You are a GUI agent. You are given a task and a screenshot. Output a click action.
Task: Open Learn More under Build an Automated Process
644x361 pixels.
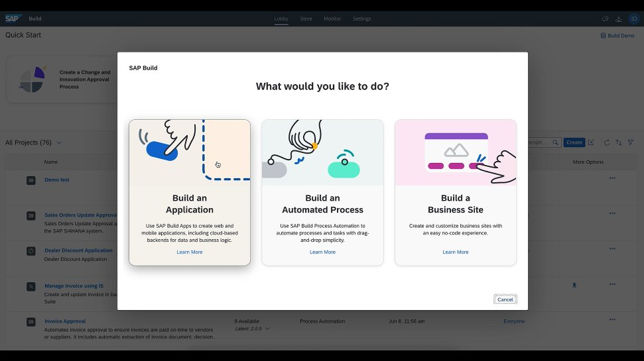[322, 252]
